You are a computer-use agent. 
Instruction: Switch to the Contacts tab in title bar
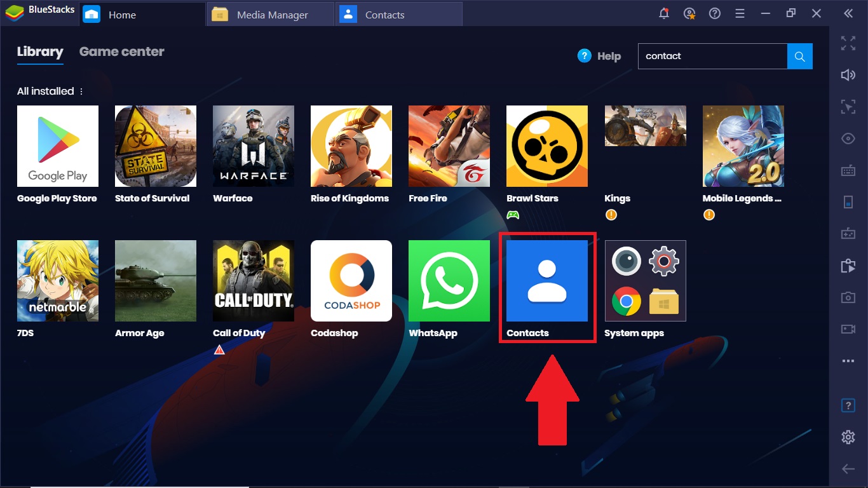click(x=399, y=15)
